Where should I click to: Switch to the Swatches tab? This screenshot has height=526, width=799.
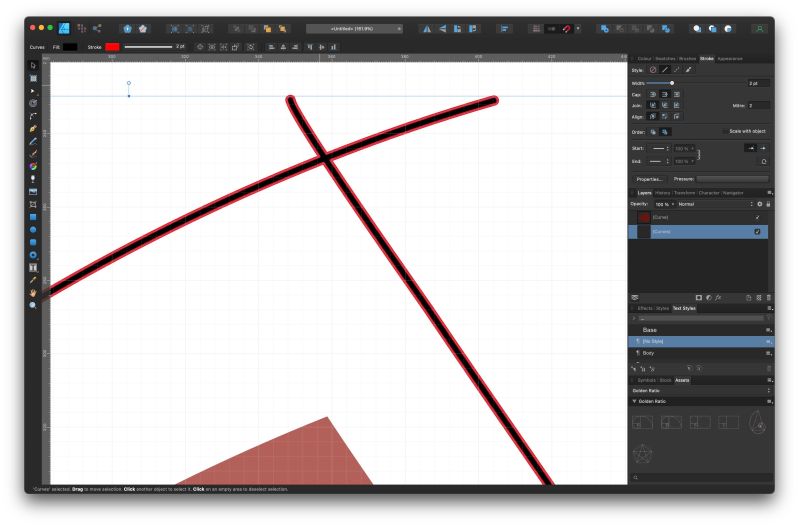point(665,59)
